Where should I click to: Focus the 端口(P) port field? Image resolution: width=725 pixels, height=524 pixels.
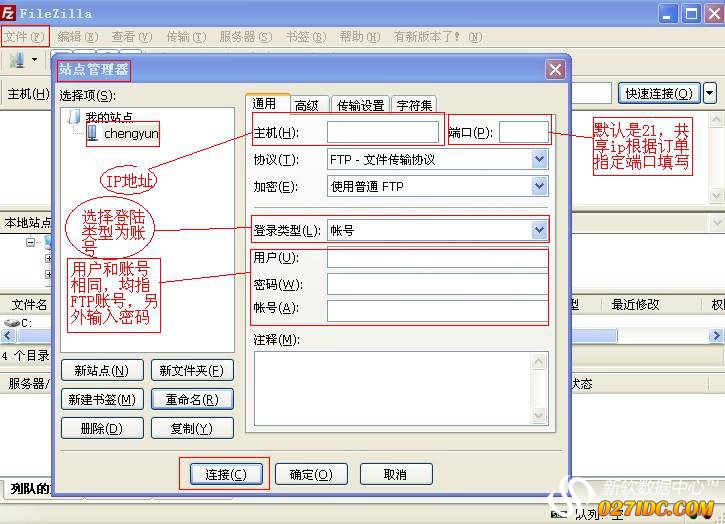tap(524, 132)
